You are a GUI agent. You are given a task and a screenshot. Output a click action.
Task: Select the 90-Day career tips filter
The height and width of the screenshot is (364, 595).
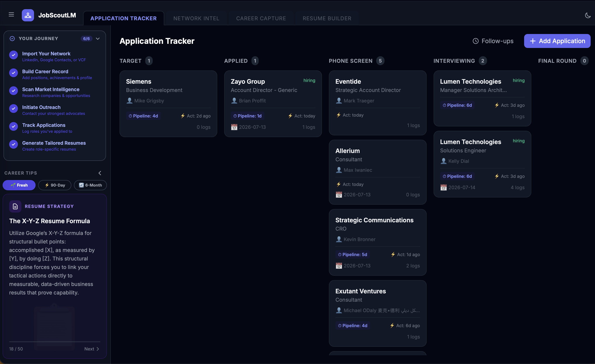tap(55, 185)
